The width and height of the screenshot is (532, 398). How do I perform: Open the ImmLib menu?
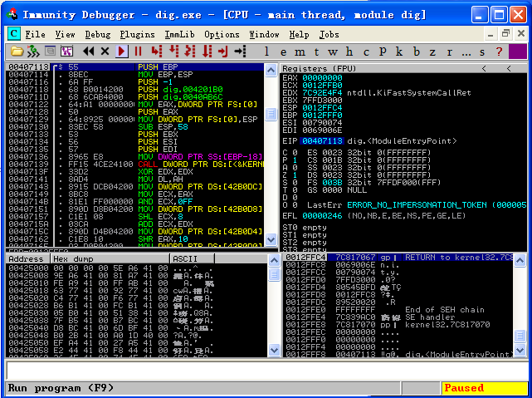(x=179, y=34)
